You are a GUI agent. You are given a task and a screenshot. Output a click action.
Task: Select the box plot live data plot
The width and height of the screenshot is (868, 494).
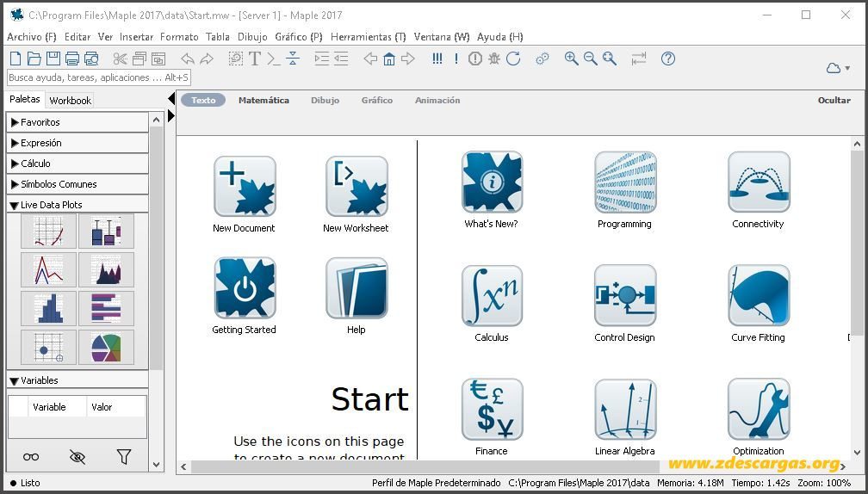click(106, 232)
